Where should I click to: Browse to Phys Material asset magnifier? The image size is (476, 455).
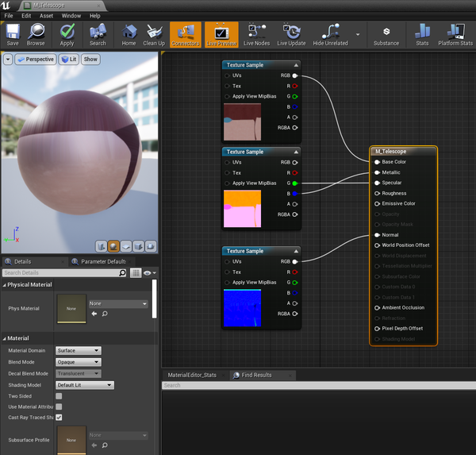(105, 314)
